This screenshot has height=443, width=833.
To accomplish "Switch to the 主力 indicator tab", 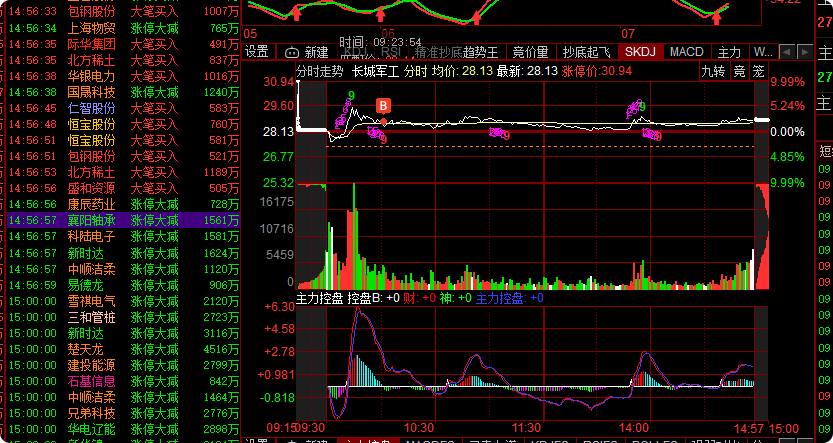I will click(729, 52).
